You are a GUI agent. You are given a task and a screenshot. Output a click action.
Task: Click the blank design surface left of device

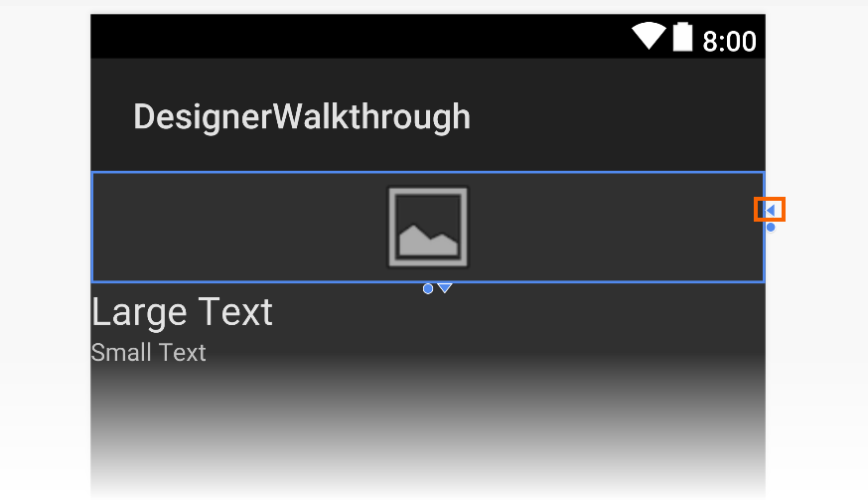click(45, 249)
